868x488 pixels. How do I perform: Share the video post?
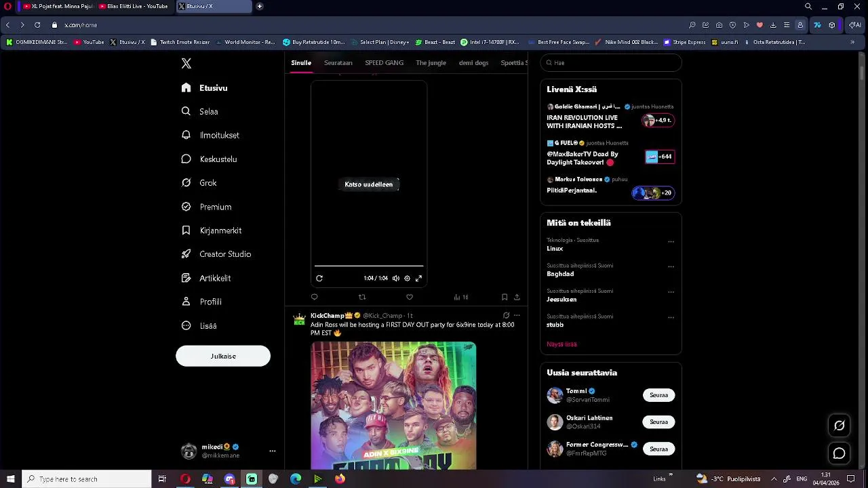(517, 297)
